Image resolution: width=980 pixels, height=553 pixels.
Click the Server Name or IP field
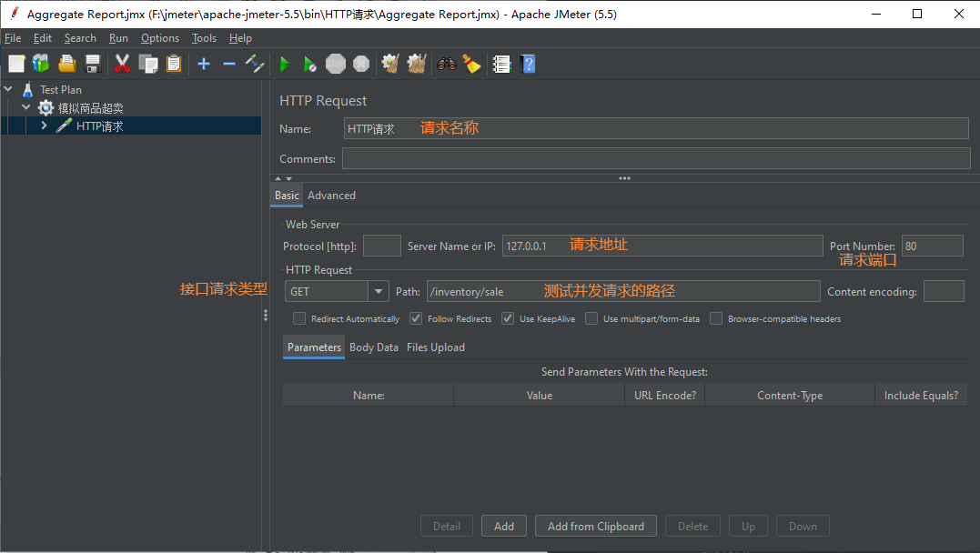coord(662,246)
